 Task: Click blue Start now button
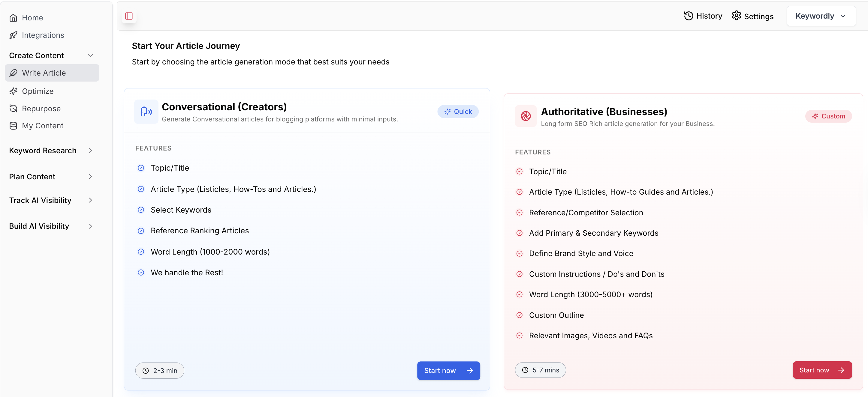448,370
